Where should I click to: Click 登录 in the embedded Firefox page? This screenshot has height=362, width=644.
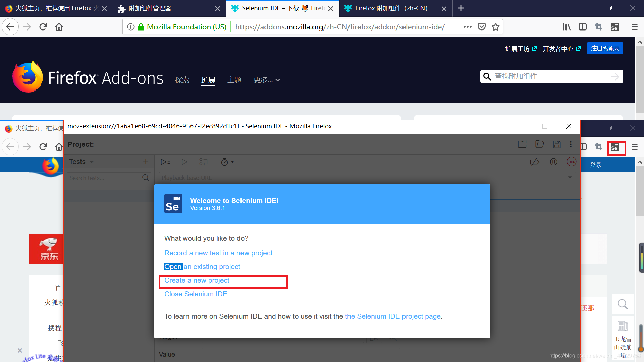(x=596, y=165)
